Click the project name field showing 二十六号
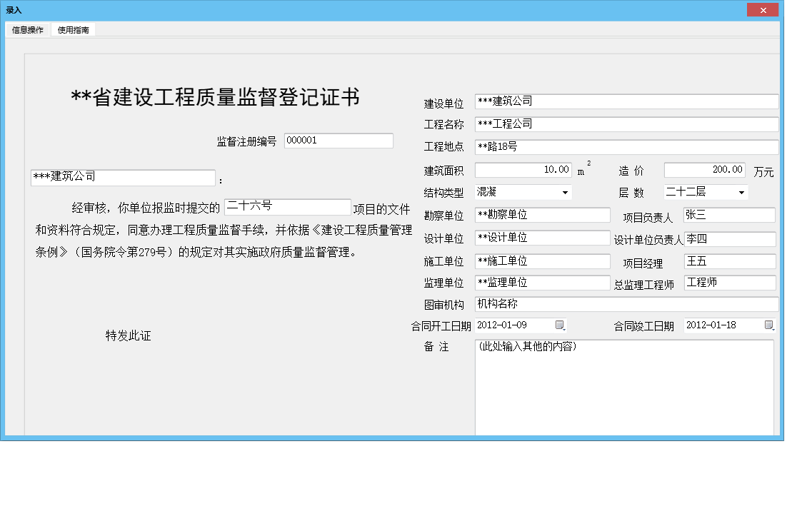This screenshot has width=812, height=526. pos(287,206)
